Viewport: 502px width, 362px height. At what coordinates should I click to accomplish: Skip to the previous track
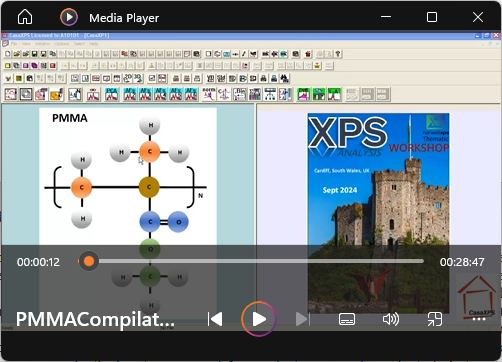tap(215, 319)
